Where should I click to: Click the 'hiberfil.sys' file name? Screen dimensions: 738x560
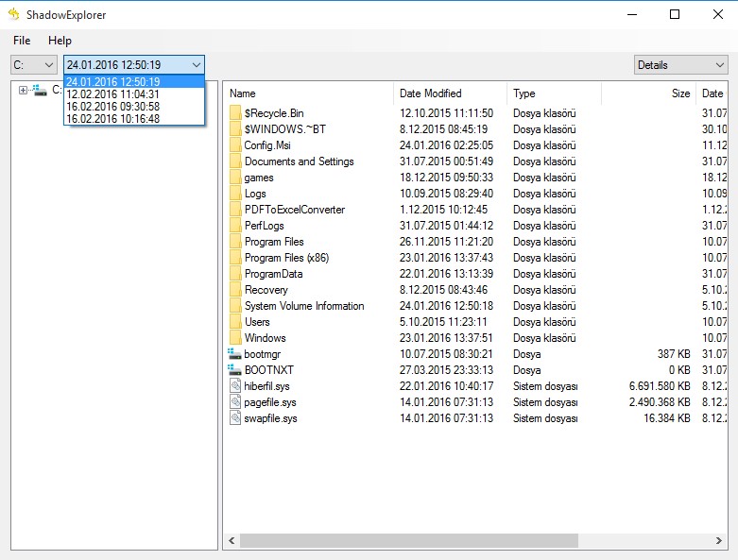[x=266, y=386]
